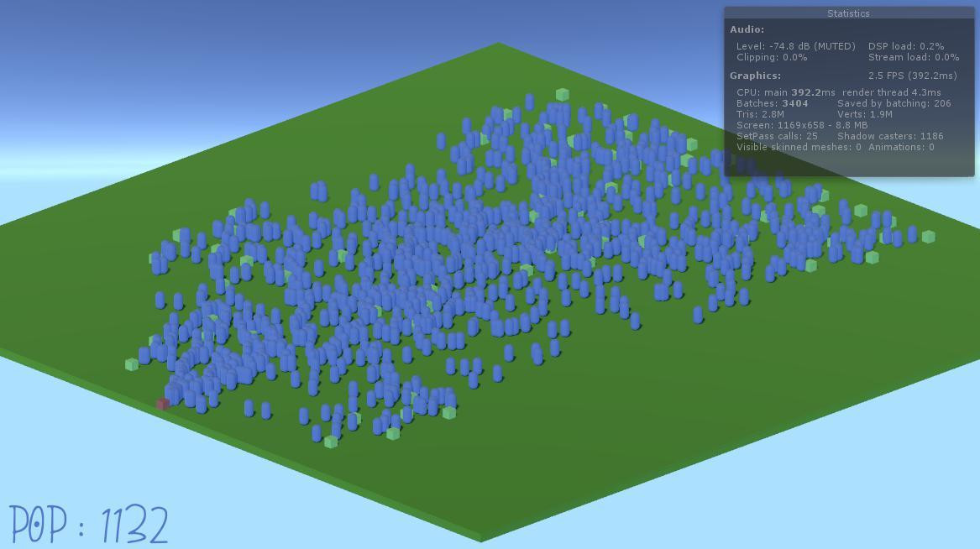Click the Saved by batching: 206 entry
The image size is (980, 549).
pos(894,104)
